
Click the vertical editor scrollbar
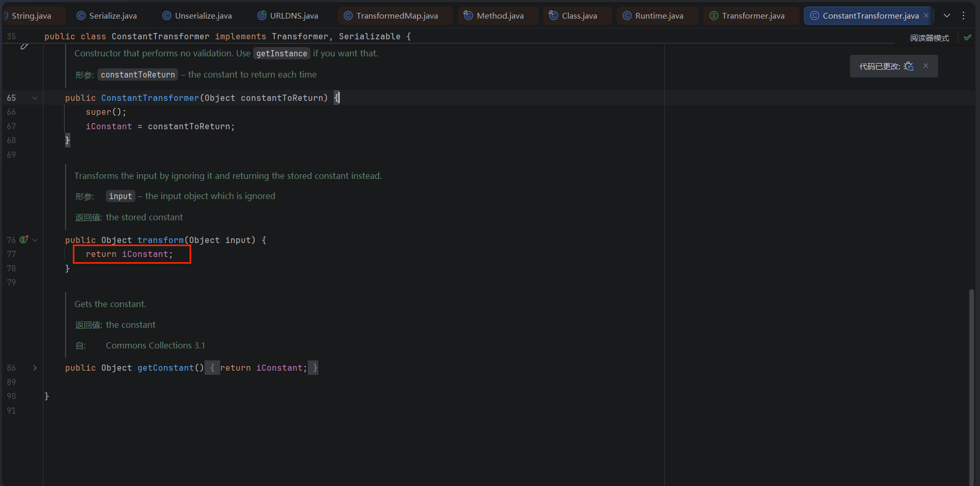(971, 388)
